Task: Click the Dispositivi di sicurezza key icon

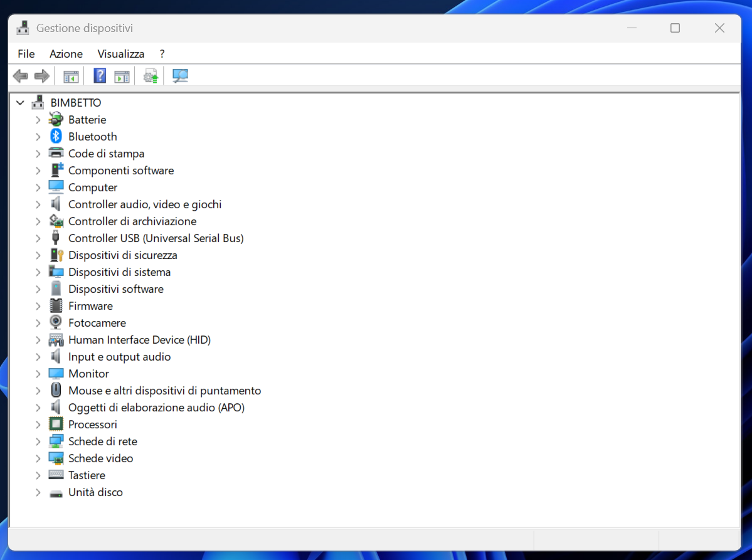Action: pyautogui.click(x=56, y=255)
